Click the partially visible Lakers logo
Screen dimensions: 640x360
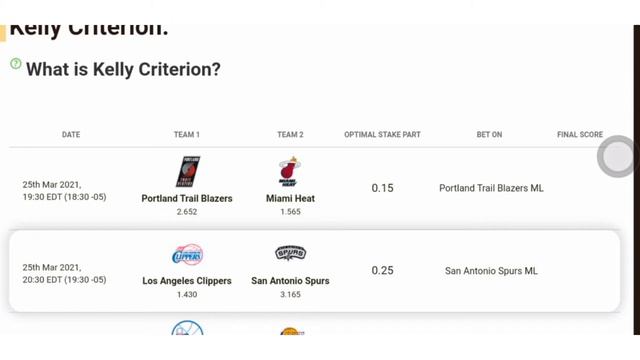coord(291,331)
